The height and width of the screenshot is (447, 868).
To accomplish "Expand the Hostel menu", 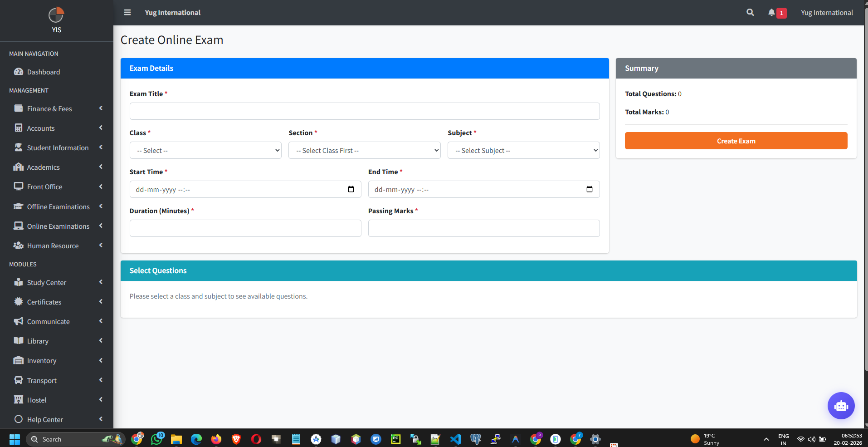I will coord(100,400).
